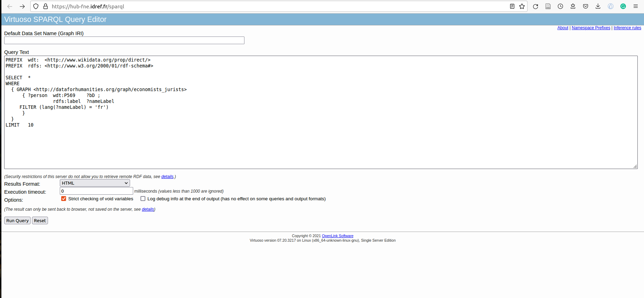The image size is (644, 298).
Task: Toggle reader view icon in address bar
Action: (512, 6)
